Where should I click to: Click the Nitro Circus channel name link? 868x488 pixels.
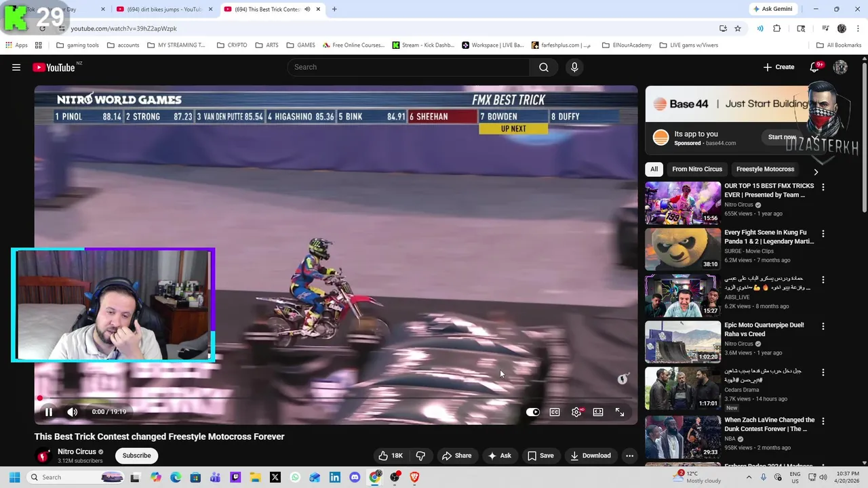click(x=77, y=451)
